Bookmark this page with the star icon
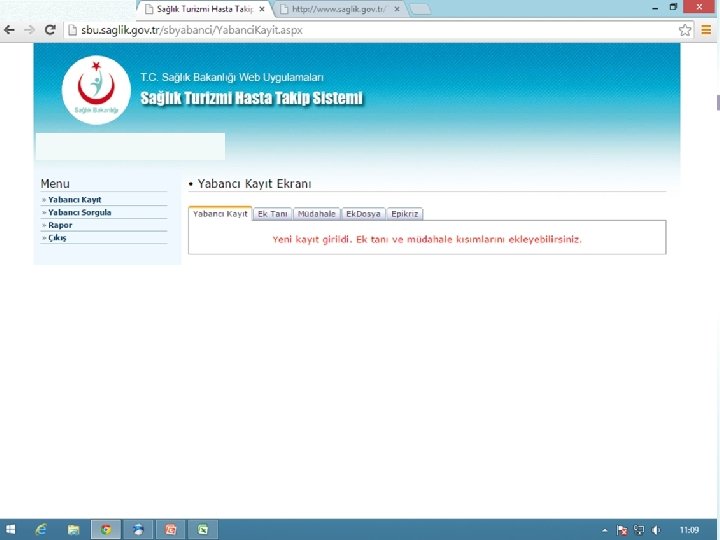Image resolution: width=720 pixels, height=540 pixels. pos(685,30)
